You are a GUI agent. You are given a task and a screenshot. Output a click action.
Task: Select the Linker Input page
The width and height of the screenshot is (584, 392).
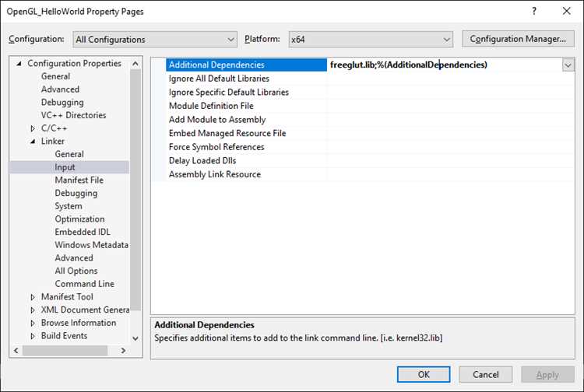[x=65, y=167]
